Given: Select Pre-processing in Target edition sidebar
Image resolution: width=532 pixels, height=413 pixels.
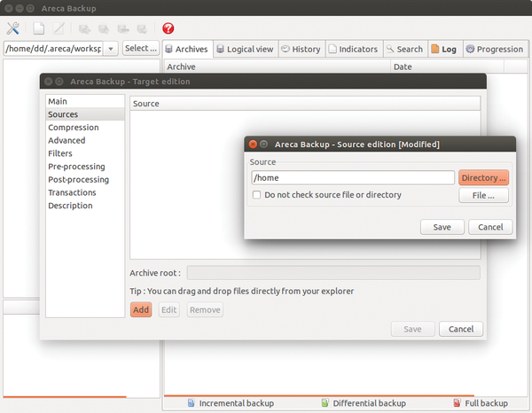Looking at the screenshot, I should [85, 167].
